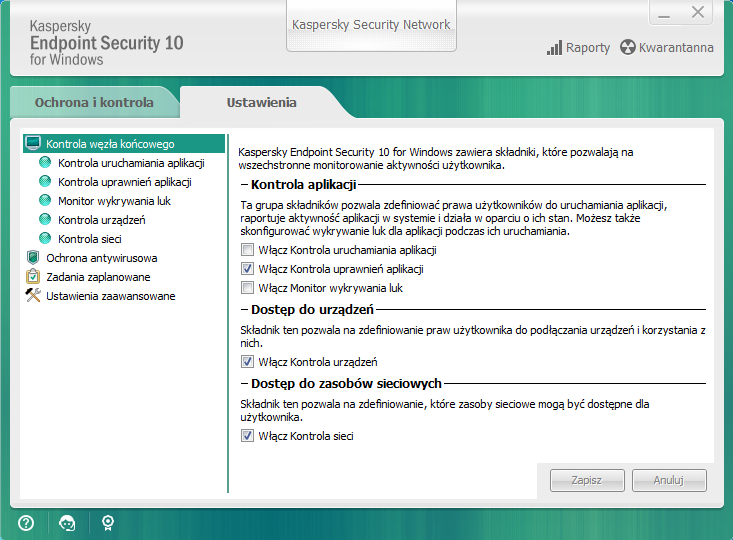Click the bar chart Raporty icon
The width and height of the screenshot is (733, 540).
pyautogui.click(x=554, y=48)
